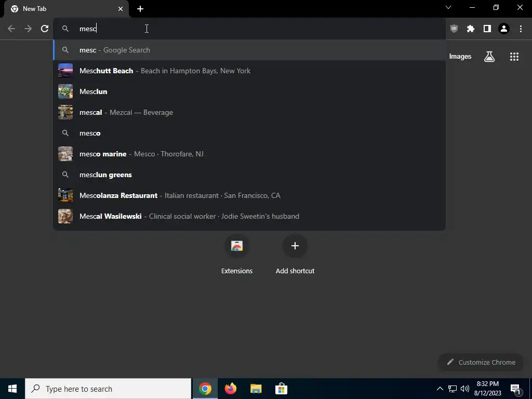Click the Add shortcut button

pyautogui.click(x=295, y=255)
